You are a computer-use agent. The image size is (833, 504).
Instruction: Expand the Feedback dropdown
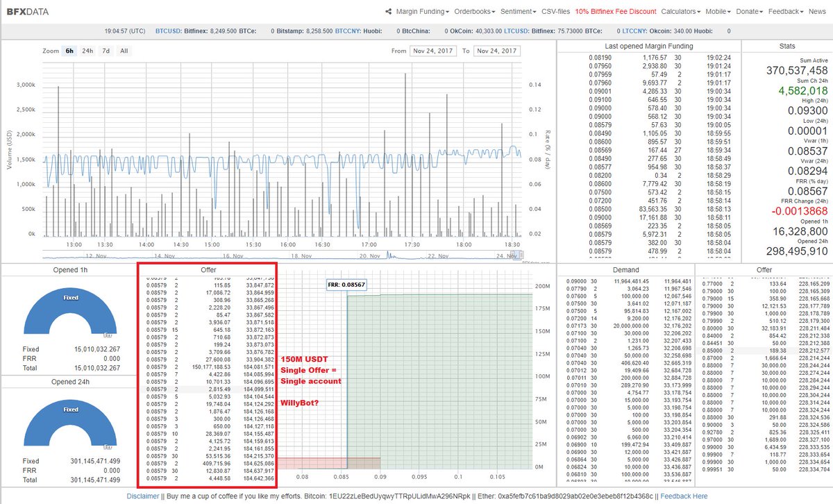[x=786, y=12]
